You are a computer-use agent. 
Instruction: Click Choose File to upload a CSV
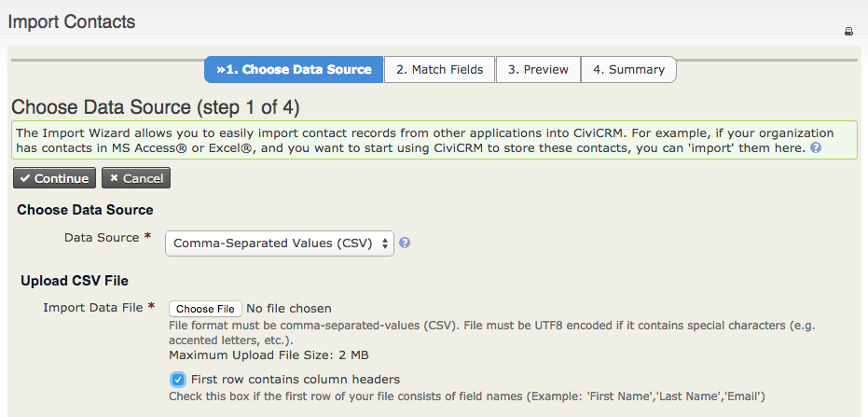tap(205, 309)
